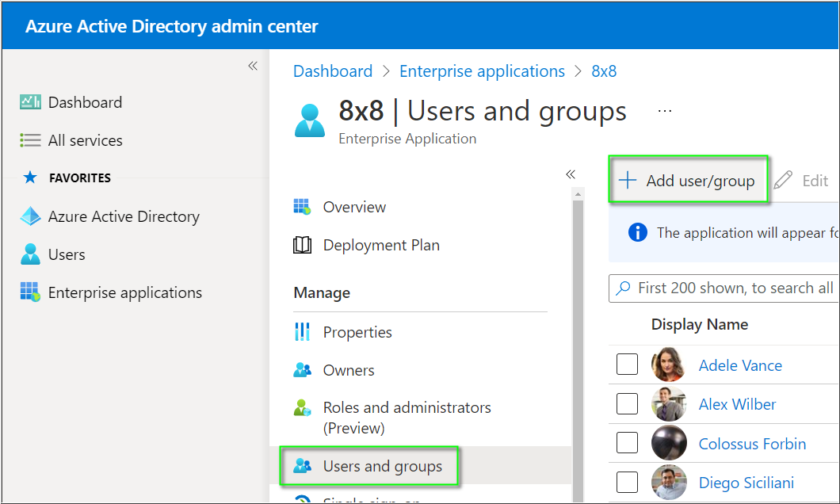The image size is (840, 504).
Task: Click the Edit button
Action: click(x=801, y=181)
